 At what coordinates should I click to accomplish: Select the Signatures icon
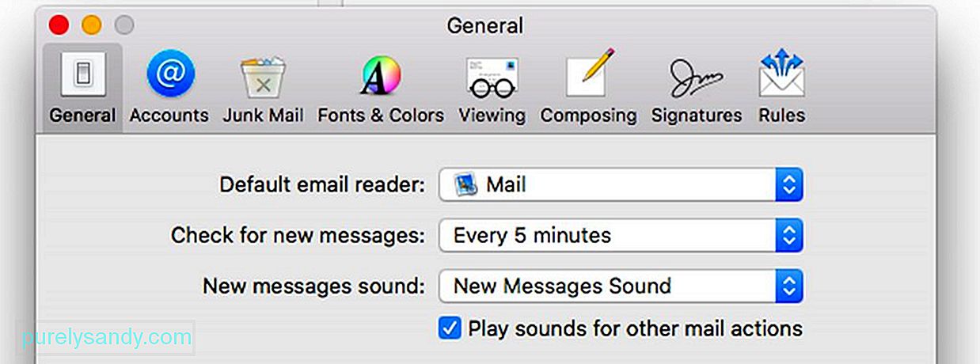point(697,78)
